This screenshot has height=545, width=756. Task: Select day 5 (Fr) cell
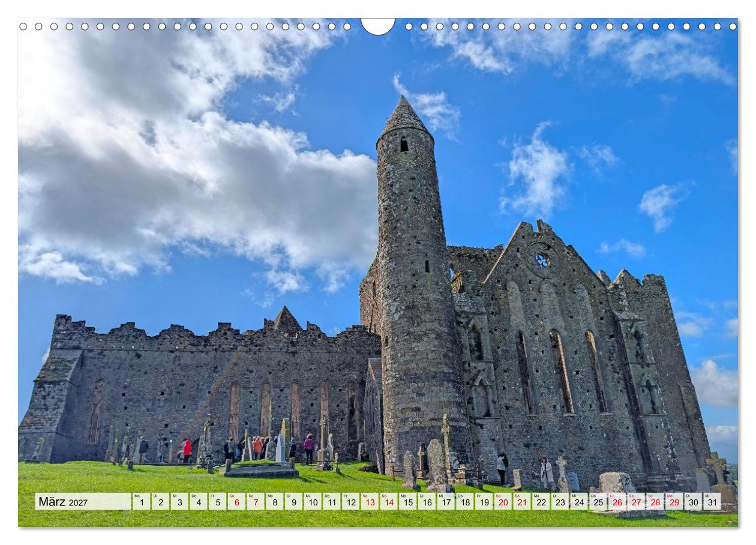[217, 502]
